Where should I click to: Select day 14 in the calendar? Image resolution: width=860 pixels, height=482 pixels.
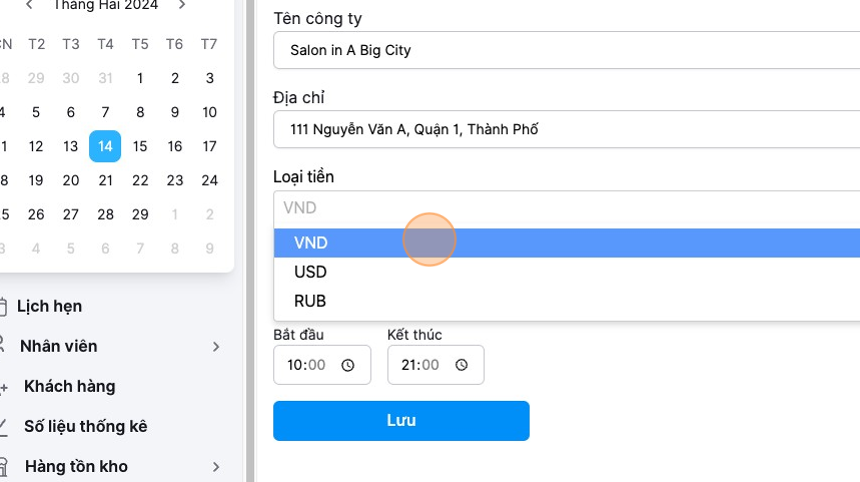[105, 146]
